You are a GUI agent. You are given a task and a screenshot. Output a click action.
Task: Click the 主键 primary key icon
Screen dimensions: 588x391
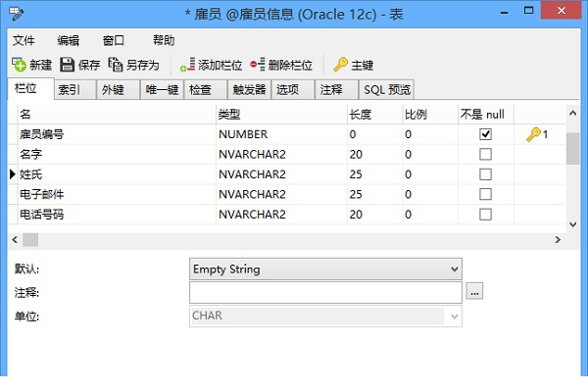coord(340,65)
